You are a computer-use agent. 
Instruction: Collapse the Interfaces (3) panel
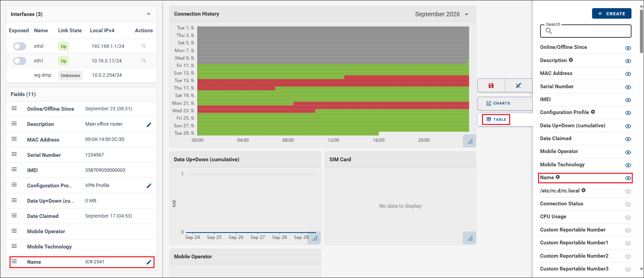pyautogui.click(x=148, y=14)
